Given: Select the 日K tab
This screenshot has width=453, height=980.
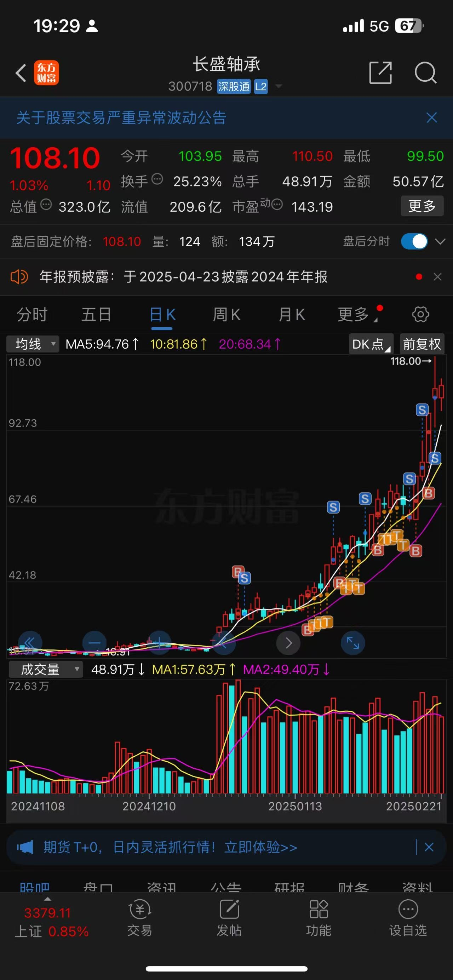Looking at the screenshot, I should click(162, 315).
